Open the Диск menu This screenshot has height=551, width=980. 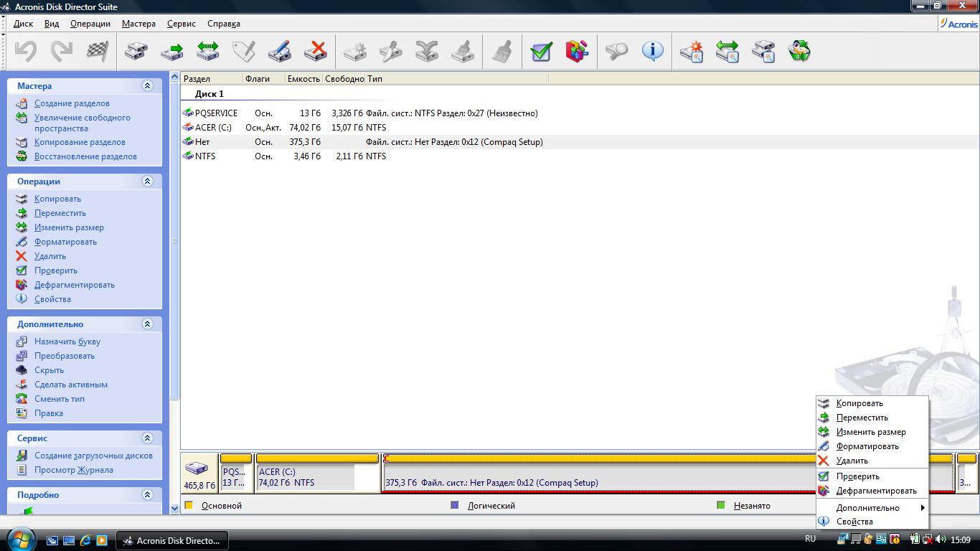(x=23, y=24)
